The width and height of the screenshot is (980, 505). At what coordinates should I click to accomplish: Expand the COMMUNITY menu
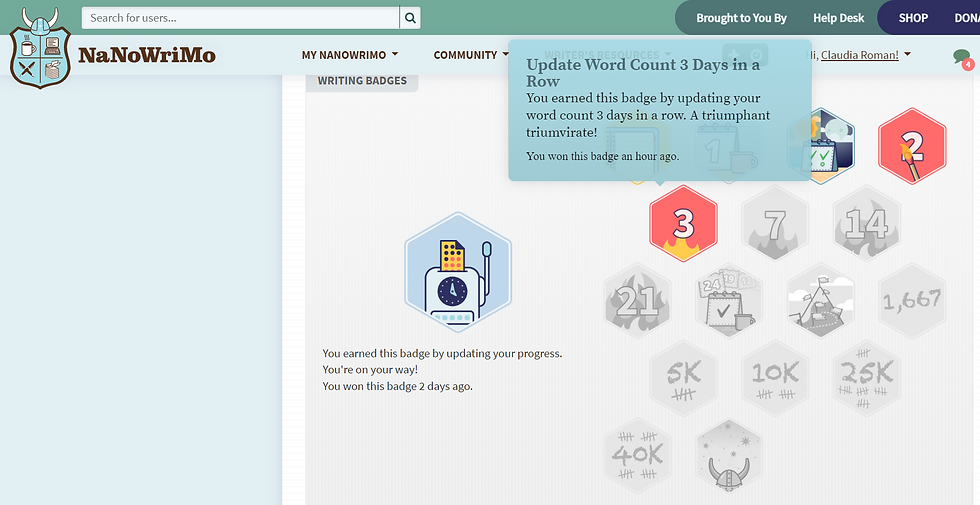tap(471, 55)
